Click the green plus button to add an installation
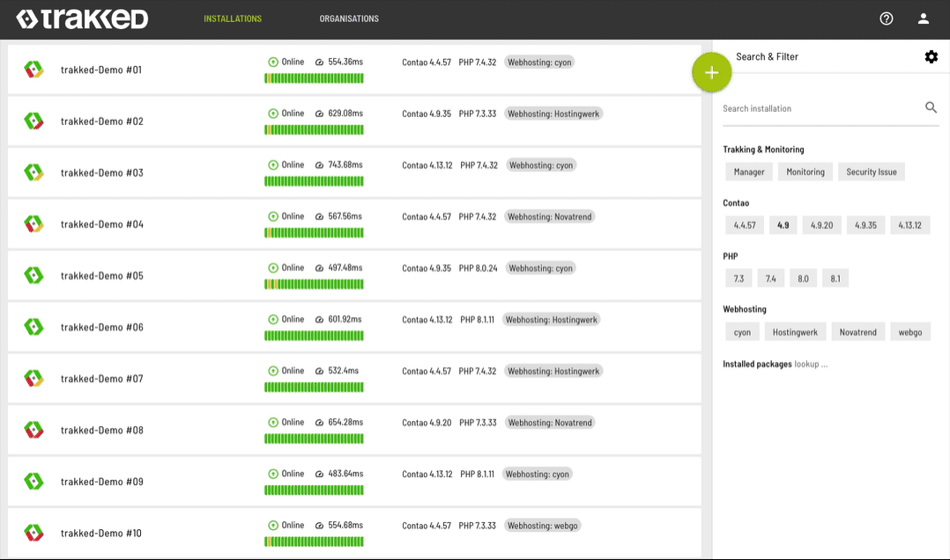 coord(712,72)
